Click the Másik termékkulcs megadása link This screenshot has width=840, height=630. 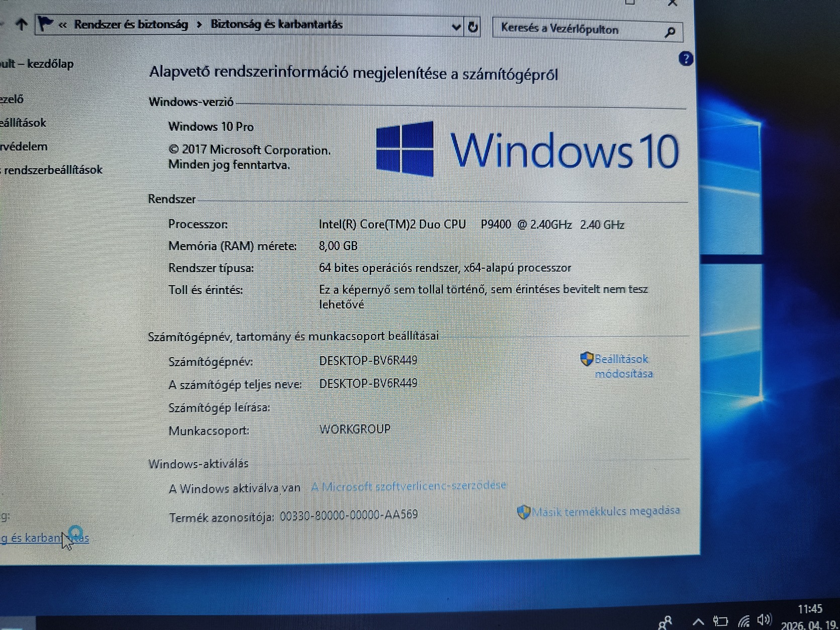click(606, 511)
